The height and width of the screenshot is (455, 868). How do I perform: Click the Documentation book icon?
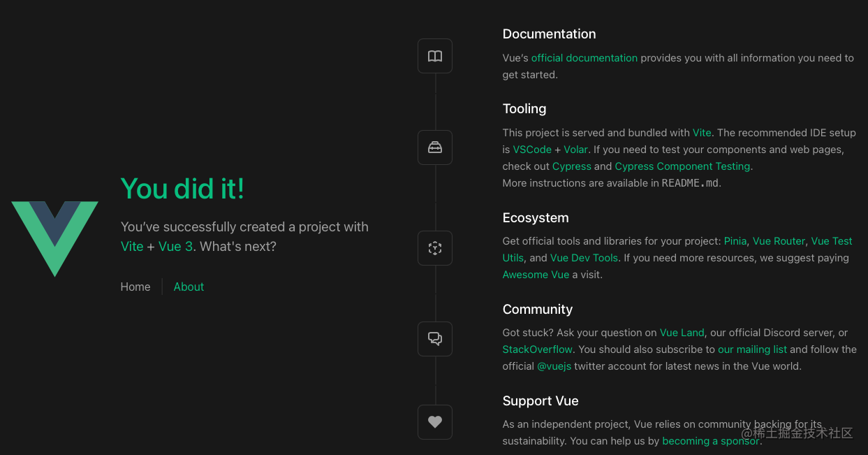pos(434,56)
